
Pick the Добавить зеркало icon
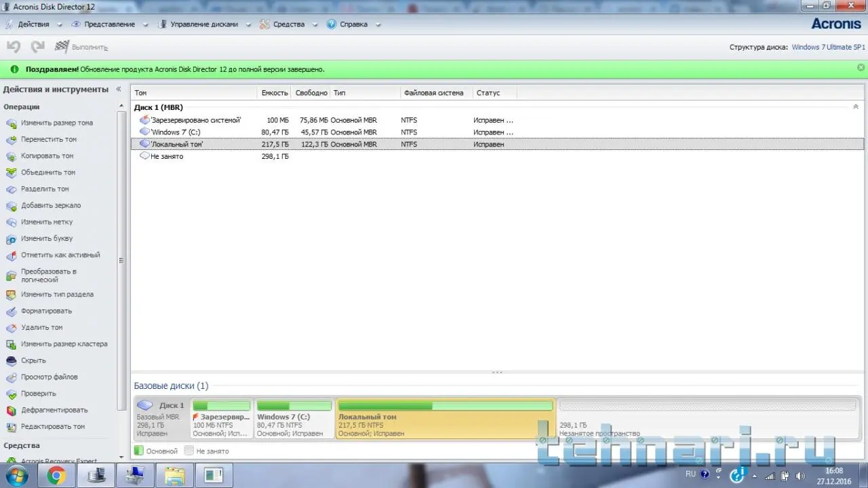pos(11,206)
